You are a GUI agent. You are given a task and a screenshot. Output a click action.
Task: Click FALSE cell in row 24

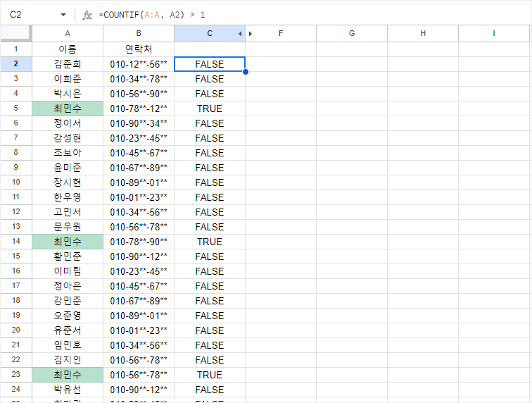coord(210,390)
